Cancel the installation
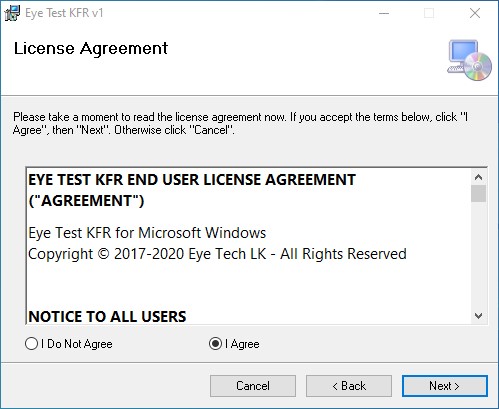 (x=253, y=386)
